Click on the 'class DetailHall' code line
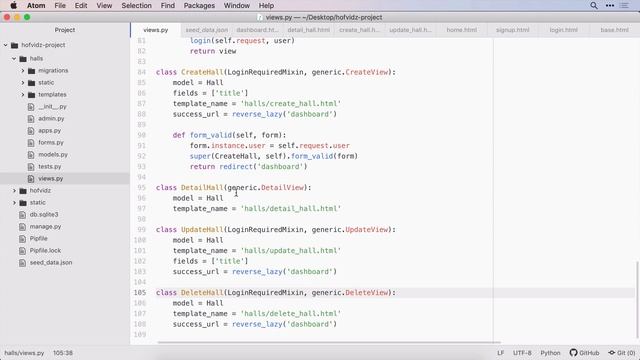Image resolution: width=640 pixels, height=360 pixels. tap(233, 188)
